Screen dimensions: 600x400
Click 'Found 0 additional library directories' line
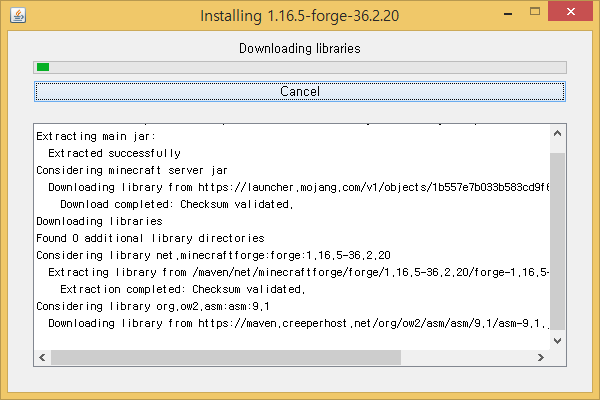(150, 238)
